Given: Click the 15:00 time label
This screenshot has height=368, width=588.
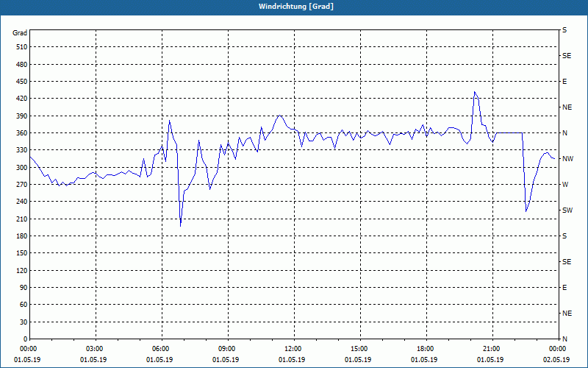Looking at the screenshot, I should (x=360, y=349).
